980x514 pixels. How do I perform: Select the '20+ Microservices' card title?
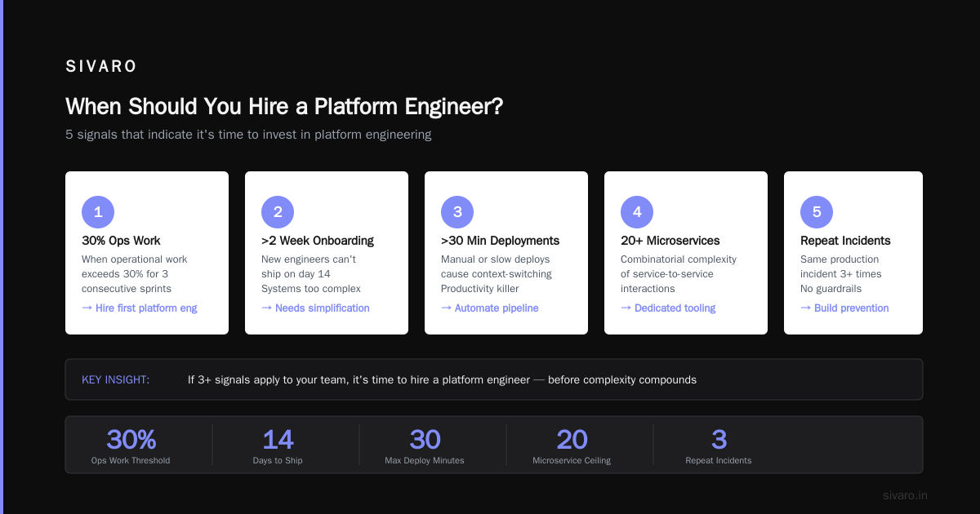click(x=670, y=241)
